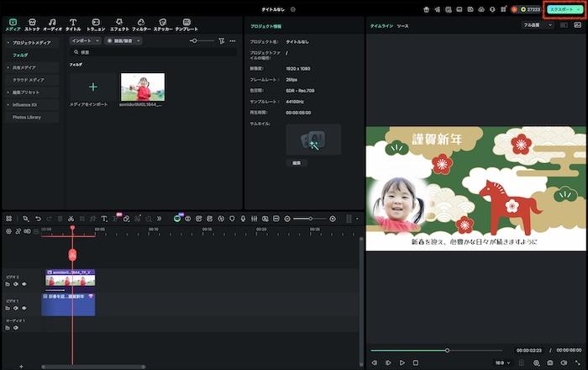
Task: Click the undo arrow on timeline toolbar
Action: (x=38, y=219)
